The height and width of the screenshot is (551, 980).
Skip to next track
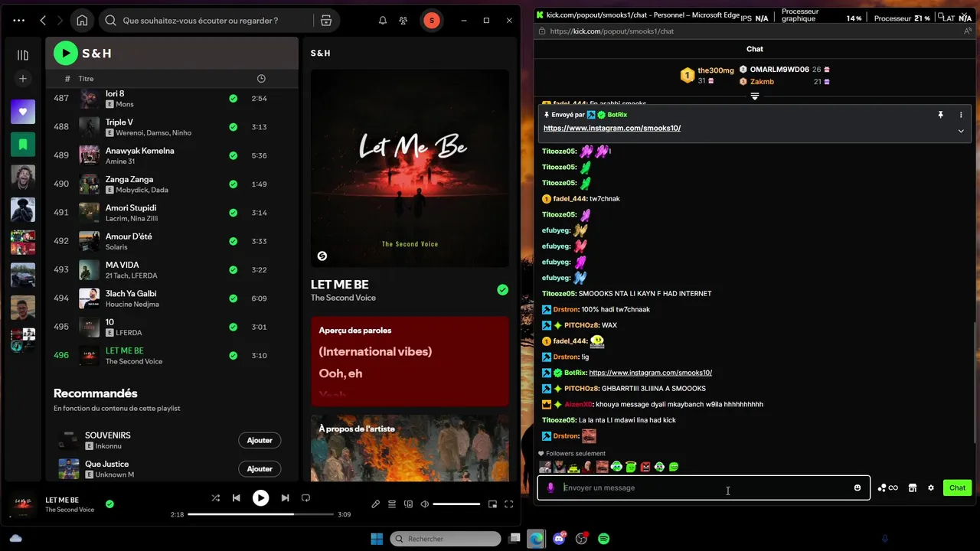(285, 498)
